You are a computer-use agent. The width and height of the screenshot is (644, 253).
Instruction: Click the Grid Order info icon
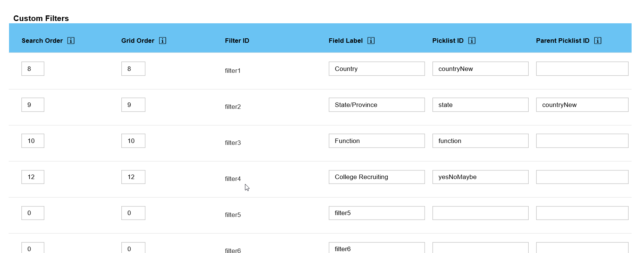pyautogui.click(x=162, y=41)
